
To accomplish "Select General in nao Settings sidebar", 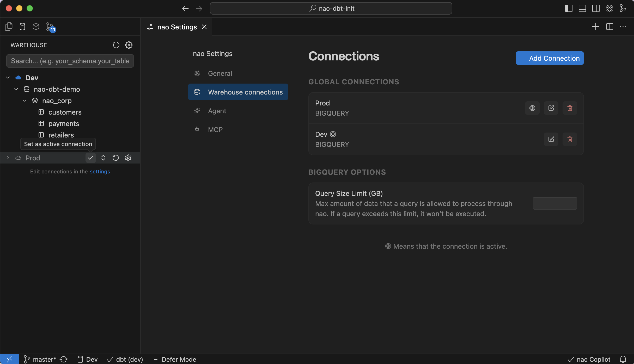I will click(220, 73).
